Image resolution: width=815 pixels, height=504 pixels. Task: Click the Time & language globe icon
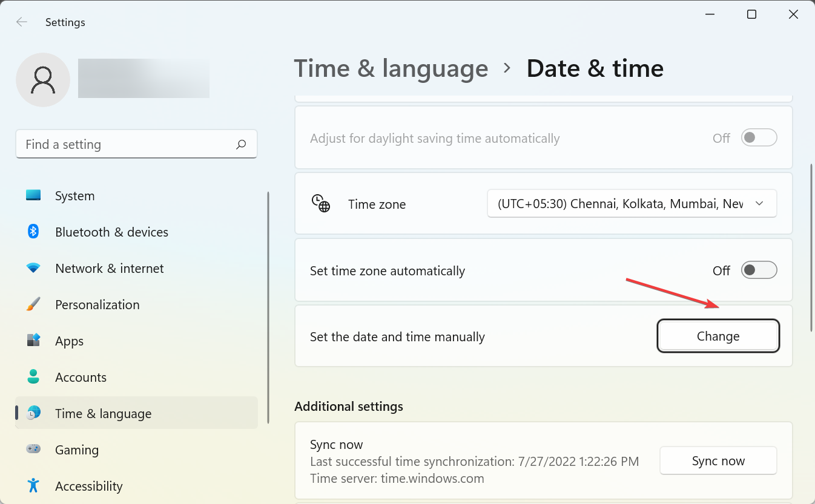coord(33,413)
